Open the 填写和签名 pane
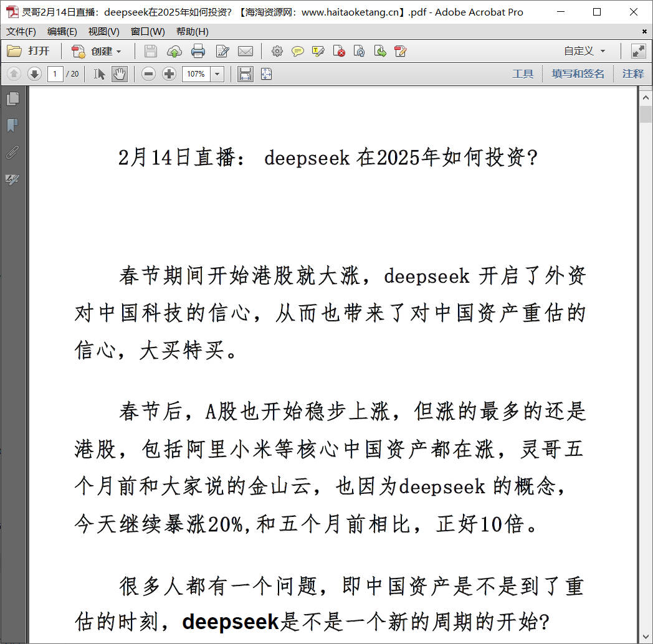The height and width of the screenshot is (644, 653). (x=578, y=74)
